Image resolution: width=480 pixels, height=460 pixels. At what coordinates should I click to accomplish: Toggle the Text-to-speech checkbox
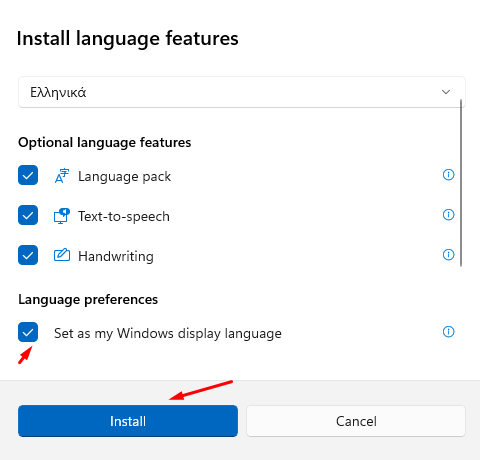28,215
